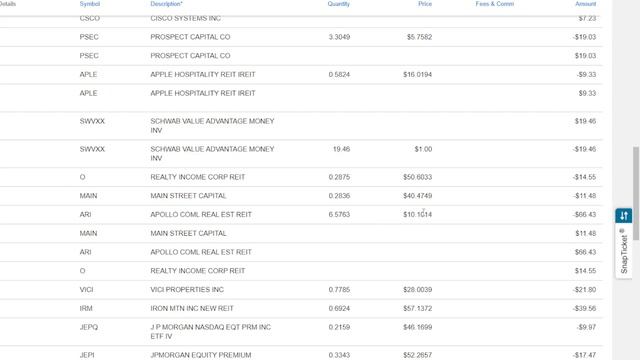Viewport: 640px width, 360px height.
Task: Select VICI PROPERTIES INC description
Action: click(x=187, y=290)
